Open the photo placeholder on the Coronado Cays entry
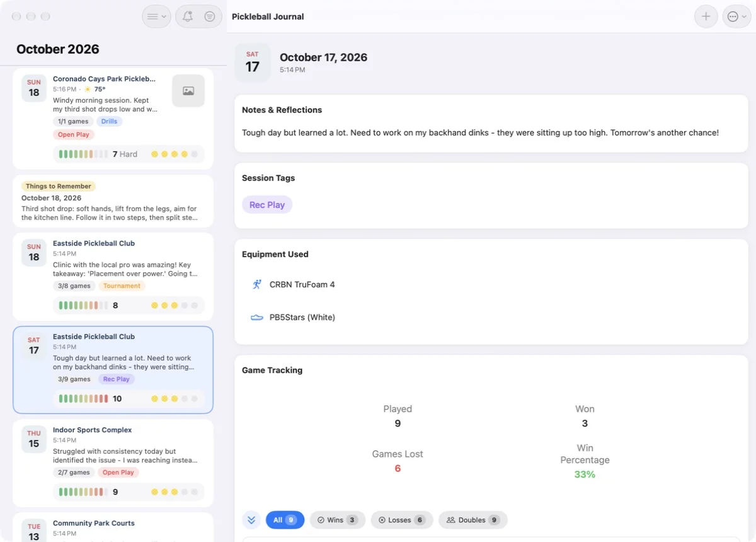 pyautogui.click(x=188, y=91)
